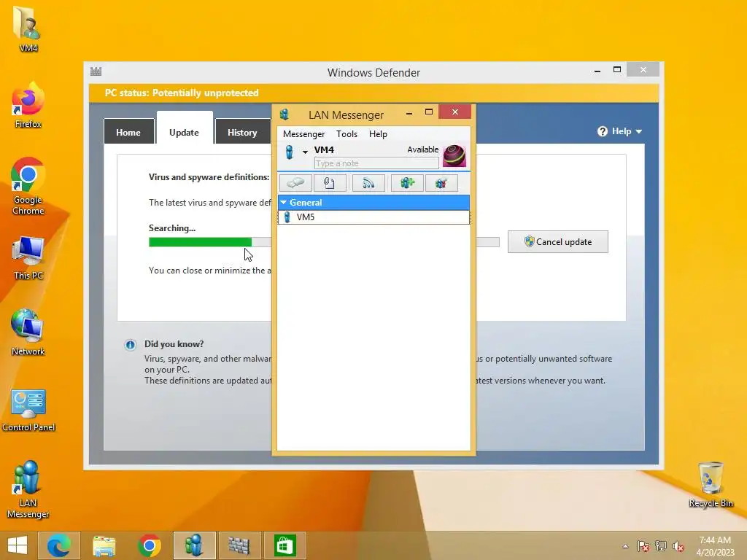Click the Windows Defender taskbar button

(x=239, y=545)
